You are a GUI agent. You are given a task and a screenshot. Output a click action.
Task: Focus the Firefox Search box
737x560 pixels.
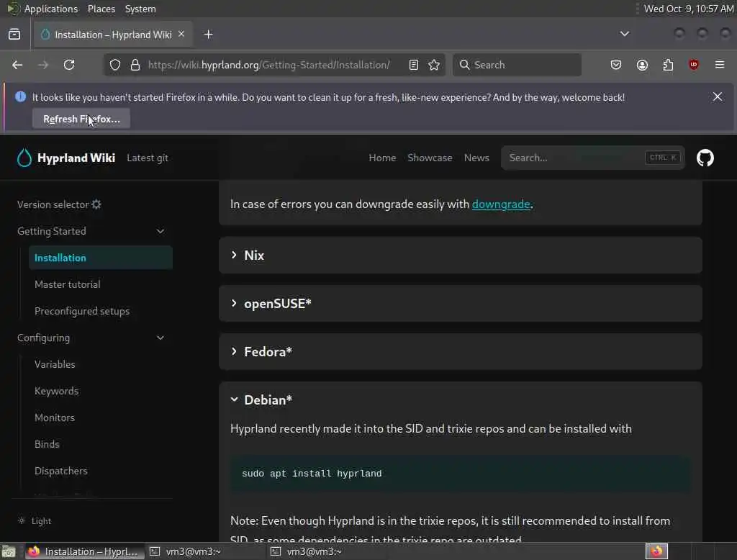[x=517, y=65]
